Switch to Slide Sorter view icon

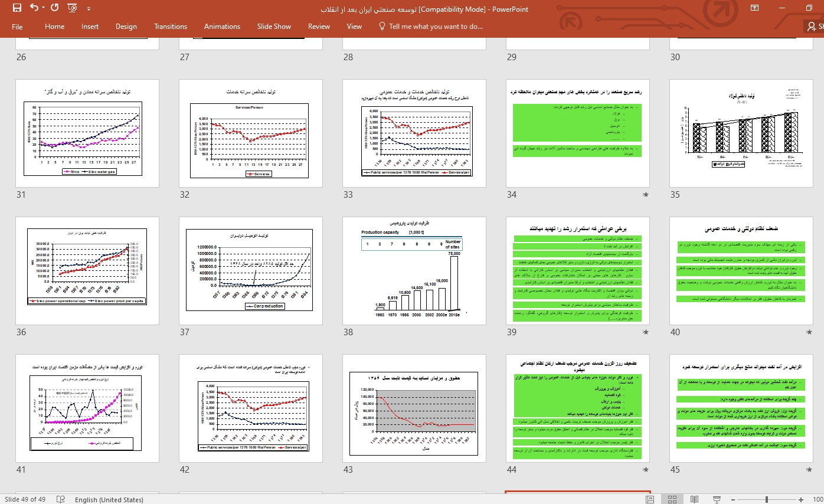tap(672, 499)
